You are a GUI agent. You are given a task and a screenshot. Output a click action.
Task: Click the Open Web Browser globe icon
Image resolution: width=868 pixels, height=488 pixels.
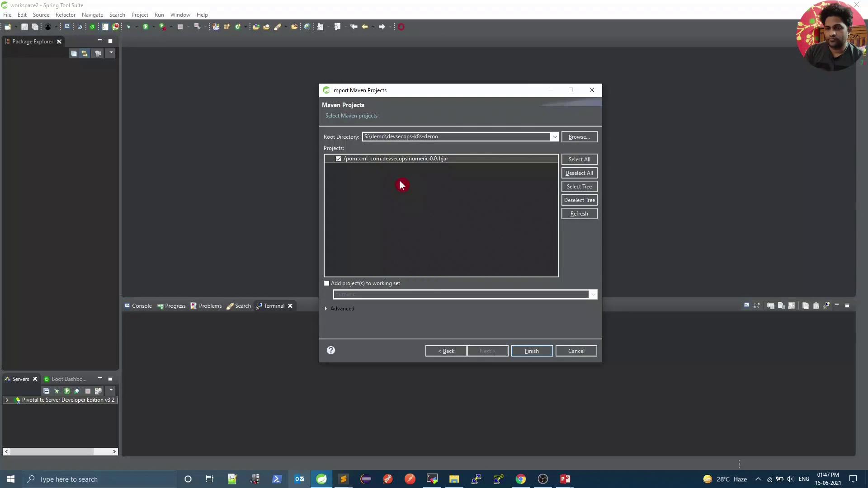click(x=307, y=27)
